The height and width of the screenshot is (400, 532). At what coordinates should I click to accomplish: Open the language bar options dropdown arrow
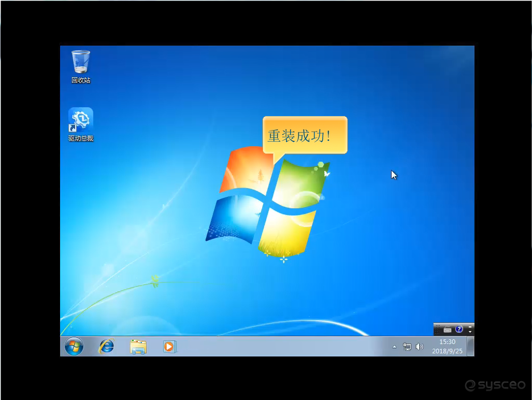[470, 332]
